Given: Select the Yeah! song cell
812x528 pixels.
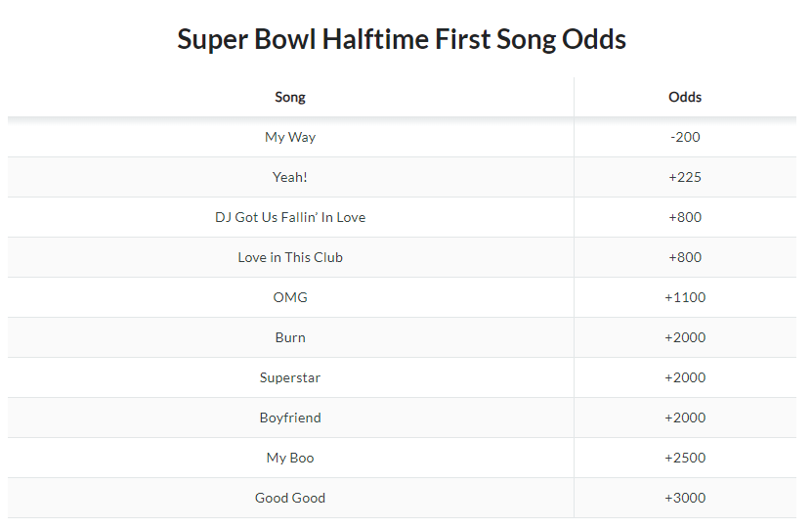Looking at the screenshot, I should (290, 177).
